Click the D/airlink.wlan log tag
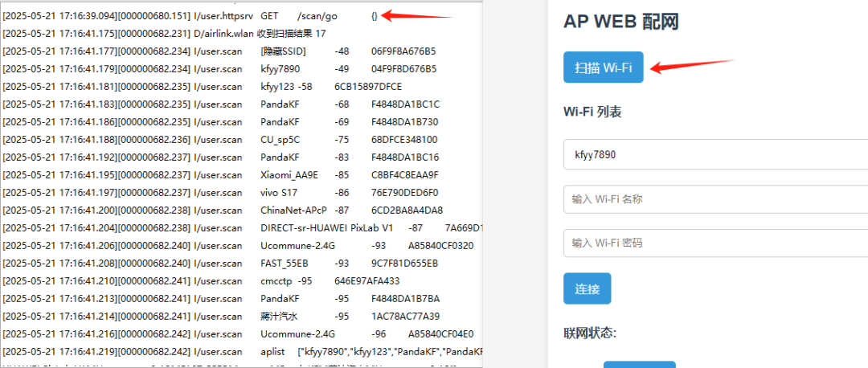Screen dimensions: 868x368 coord(223,34)
